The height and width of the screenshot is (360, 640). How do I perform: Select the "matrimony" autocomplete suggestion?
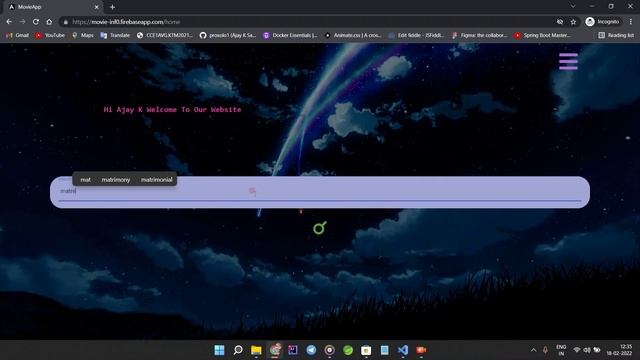click(x=116, y=180)
